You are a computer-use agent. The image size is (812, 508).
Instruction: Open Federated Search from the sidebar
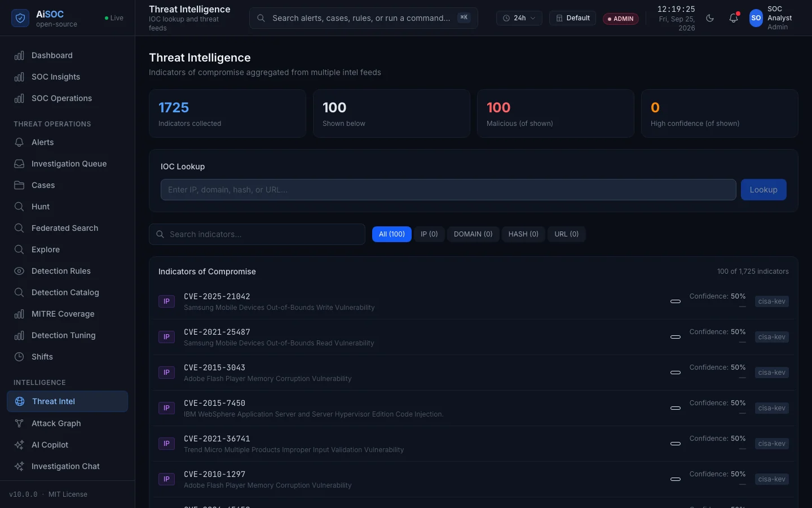click(x=67, y=228)
